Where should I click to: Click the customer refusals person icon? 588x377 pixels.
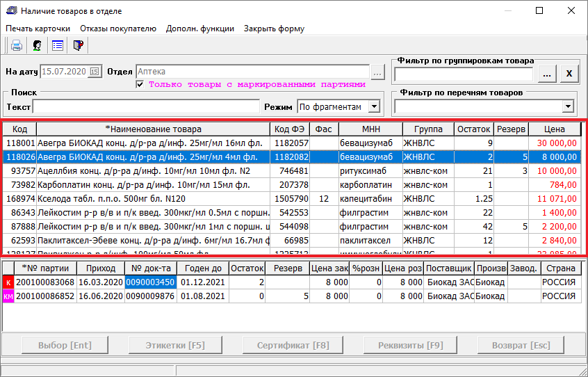point(37,46)
